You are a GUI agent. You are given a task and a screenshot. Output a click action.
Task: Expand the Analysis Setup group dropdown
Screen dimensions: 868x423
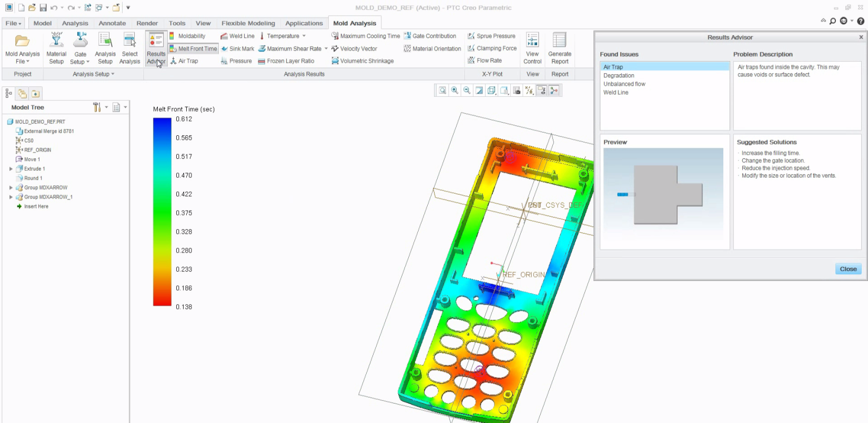click(93, 74)
